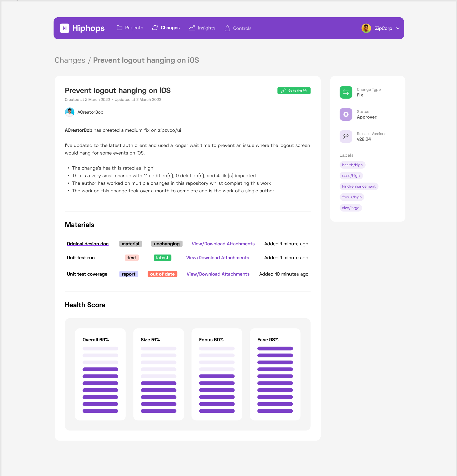Click the focus/high label

tap(352, 197)
